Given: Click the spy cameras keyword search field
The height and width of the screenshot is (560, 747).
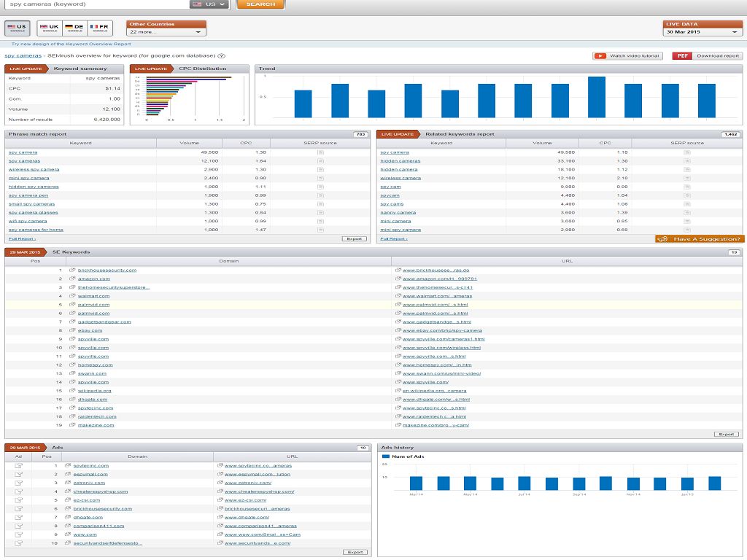Looking at the screenshot, I should coord(95,4).
